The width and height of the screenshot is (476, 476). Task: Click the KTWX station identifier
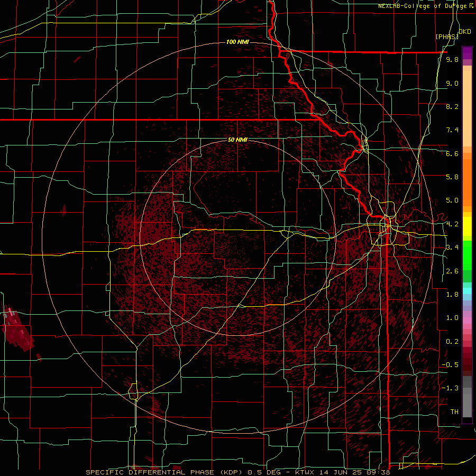[305, 472]
